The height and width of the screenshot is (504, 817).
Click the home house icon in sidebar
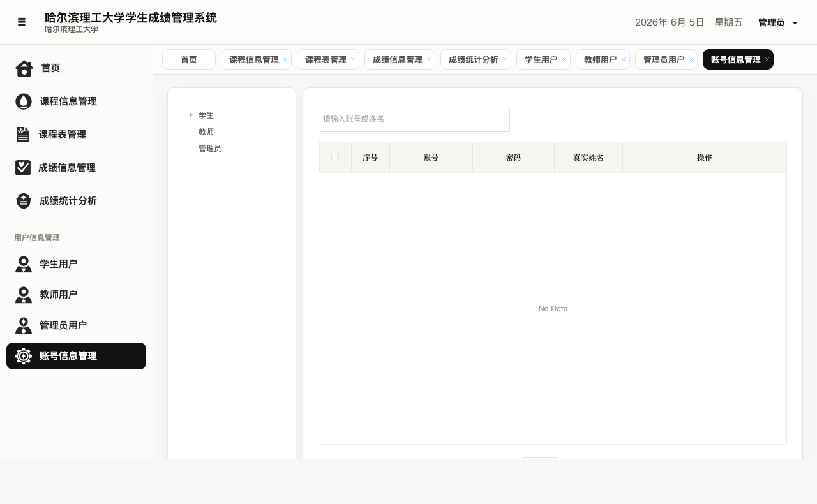[24, 68]
